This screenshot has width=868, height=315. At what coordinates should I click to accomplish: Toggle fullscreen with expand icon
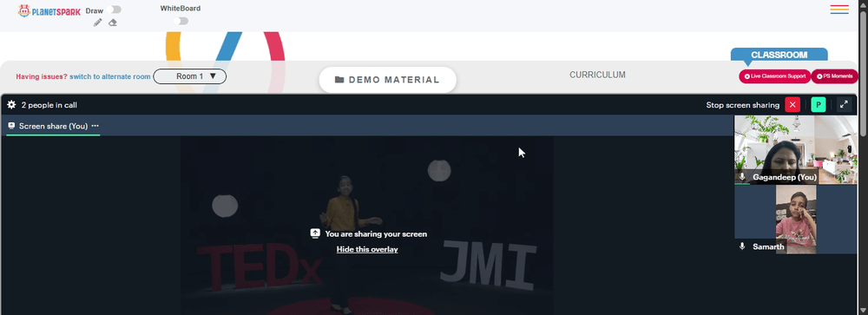pyautogui.click(x=844, y=105)
